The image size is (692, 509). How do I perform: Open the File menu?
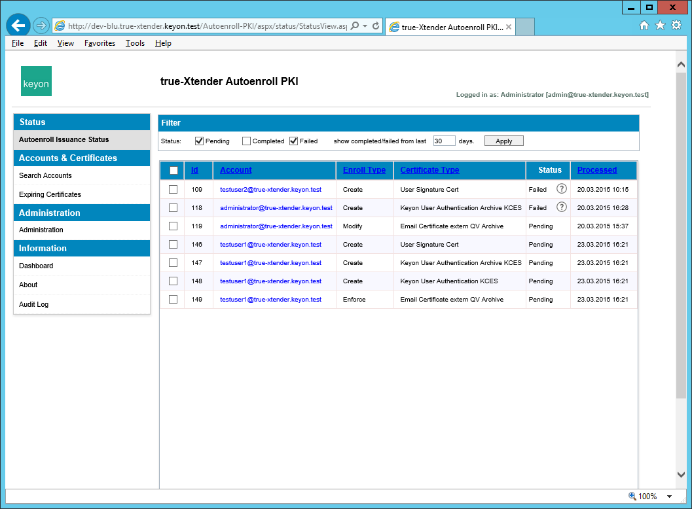(x=18, y=43)
